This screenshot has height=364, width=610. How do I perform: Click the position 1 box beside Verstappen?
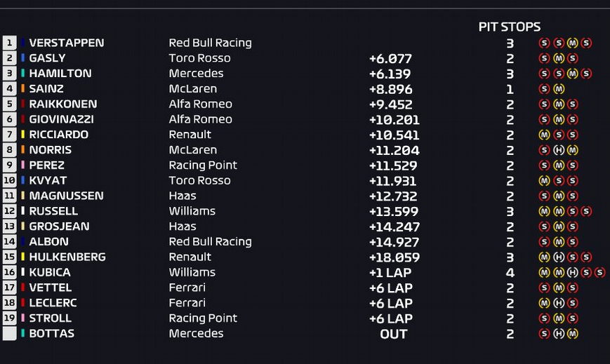click(x=9, y=43)
